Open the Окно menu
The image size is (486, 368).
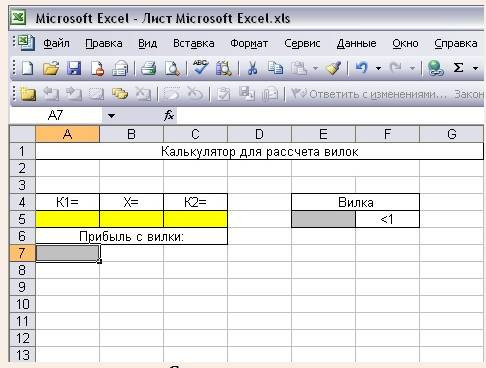(405, 43)
